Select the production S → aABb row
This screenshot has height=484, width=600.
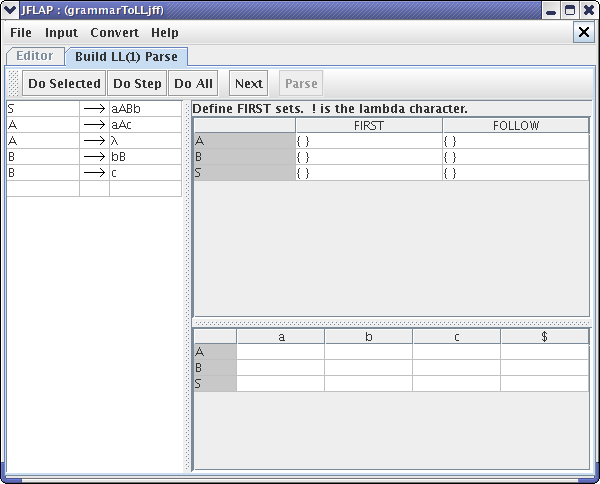click(94, 109)
